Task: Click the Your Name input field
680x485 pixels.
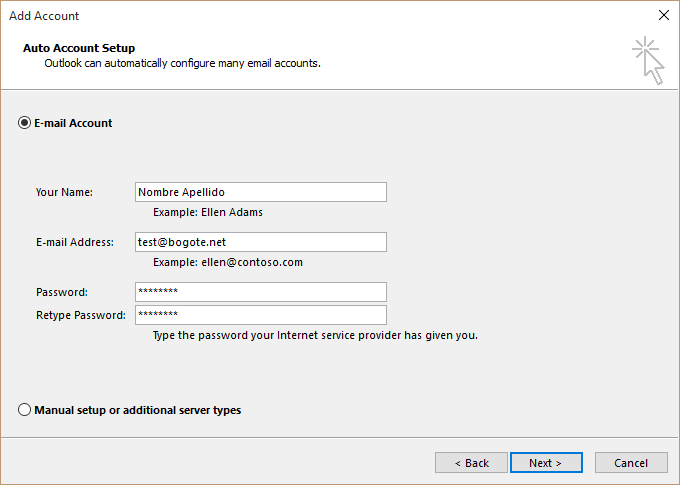Action: point(260,192)
